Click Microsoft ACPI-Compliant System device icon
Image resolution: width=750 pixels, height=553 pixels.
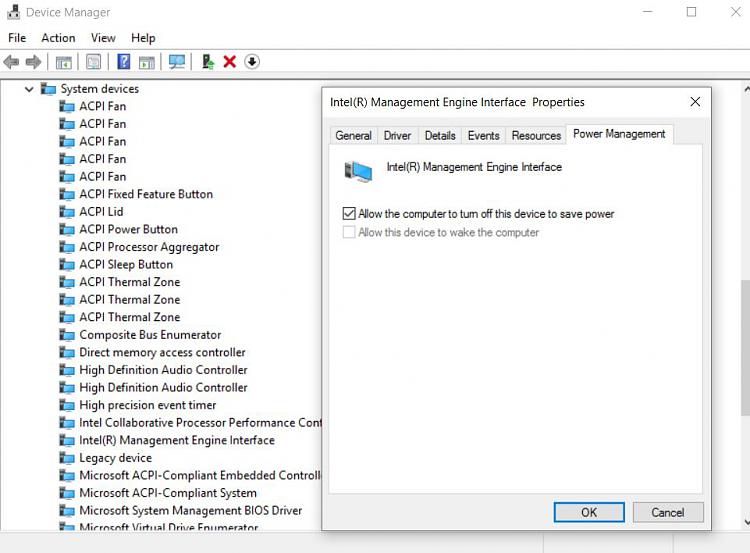point(67,493)
